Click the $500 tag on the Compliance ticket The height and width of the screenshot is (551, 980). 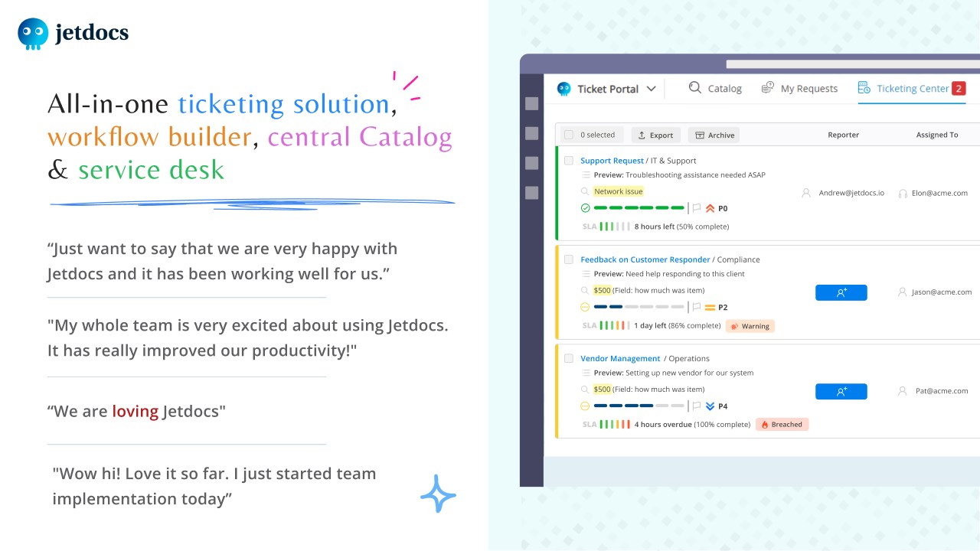click(603, 290)
